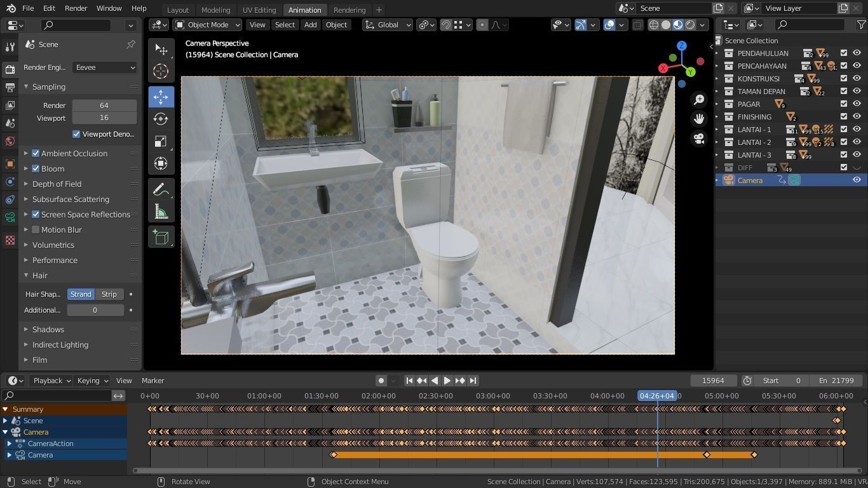The width and height of the screenshot is (868, 488).
Task: Toggle Viewport Denoising checkbox
Action: click(x=76, y=134)
